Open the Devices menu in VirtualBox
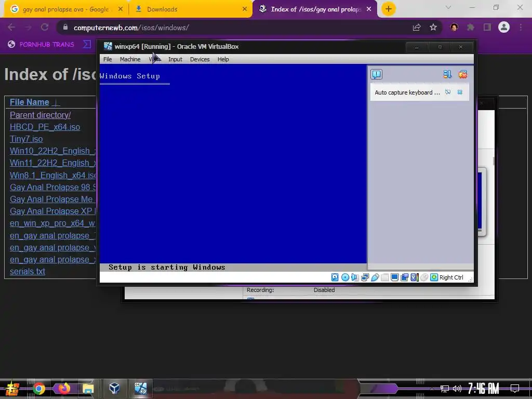 200,59
